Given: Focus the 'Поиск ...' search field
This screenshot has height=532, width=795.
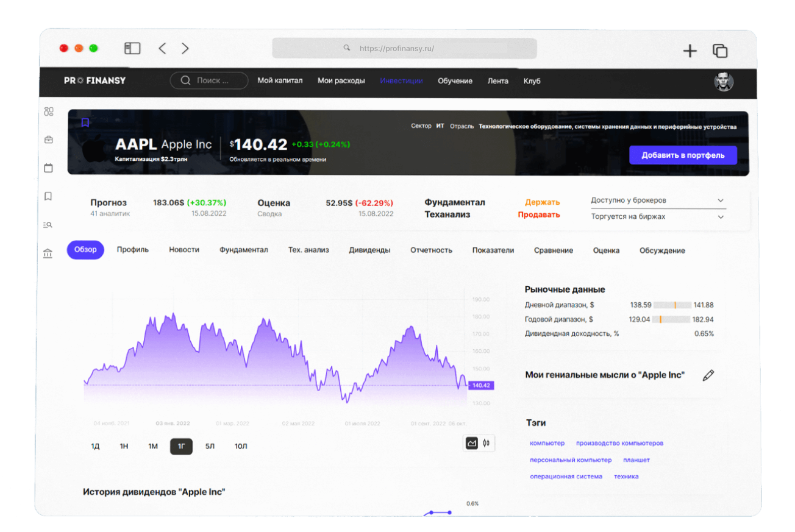Looking at the screenshot, I should click(x=209, y=80).
